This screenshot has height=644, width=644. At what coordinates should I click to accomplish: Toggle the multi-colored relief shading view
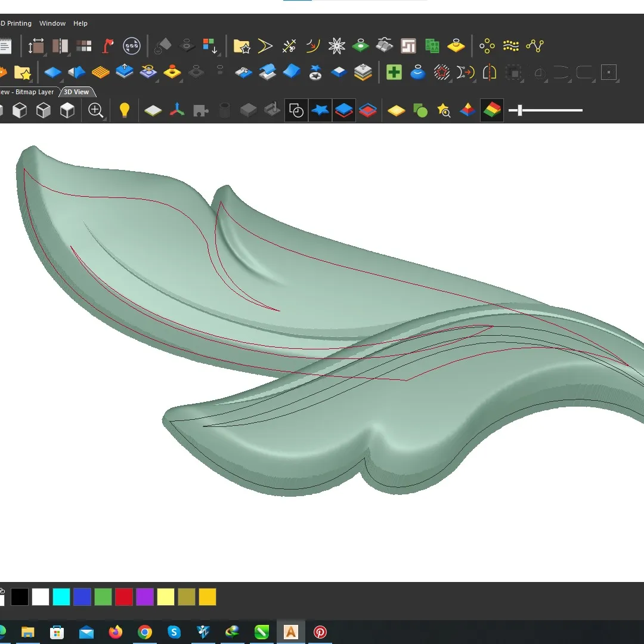(x=492, y=110)
